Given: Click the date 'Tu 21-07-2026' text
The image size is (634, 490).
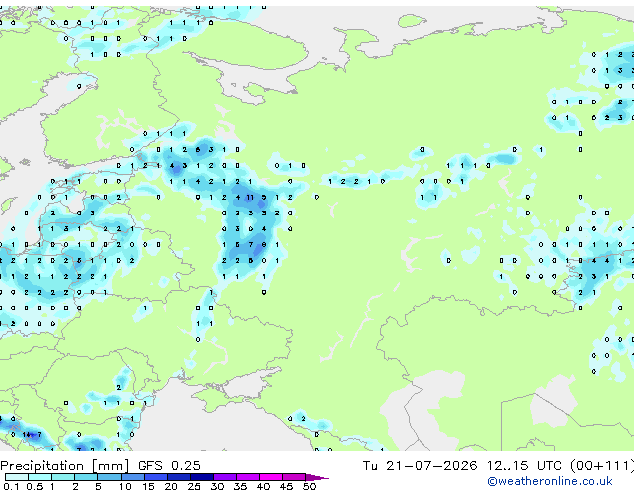Looking at the screenshot, I should [420, 465].
